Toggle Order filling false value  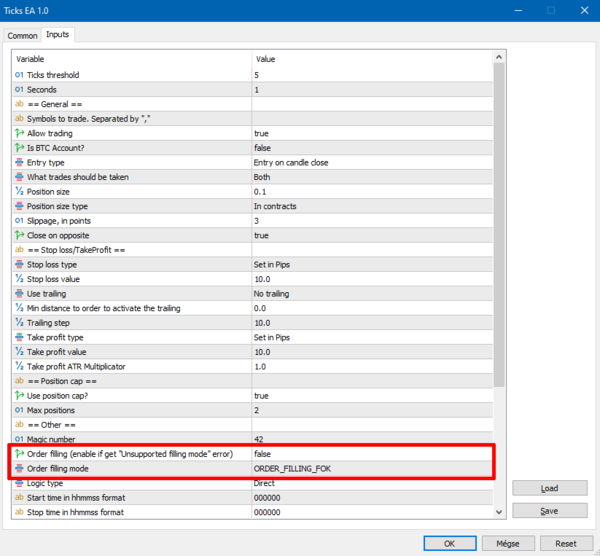click(372, 454)
